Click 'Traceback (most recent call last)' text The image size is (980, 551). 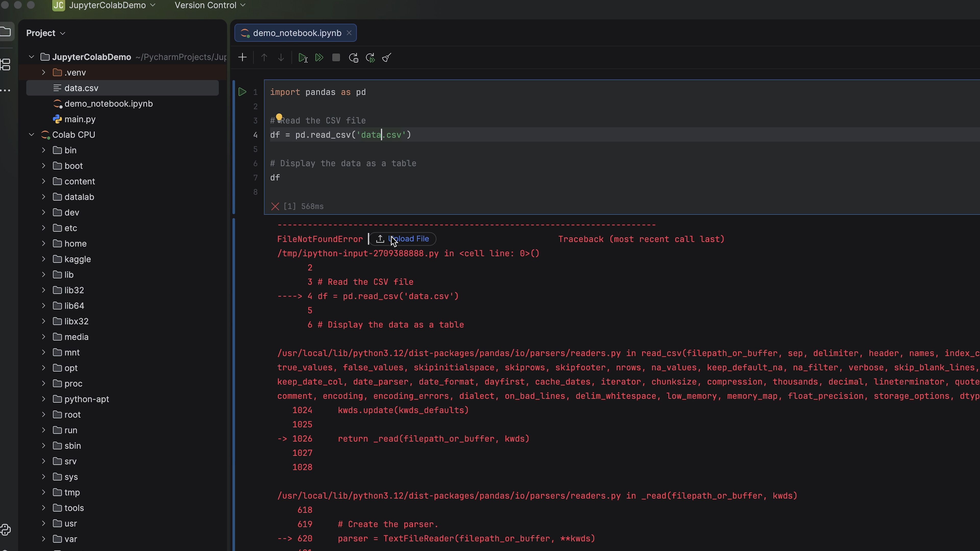coord(641,239)
